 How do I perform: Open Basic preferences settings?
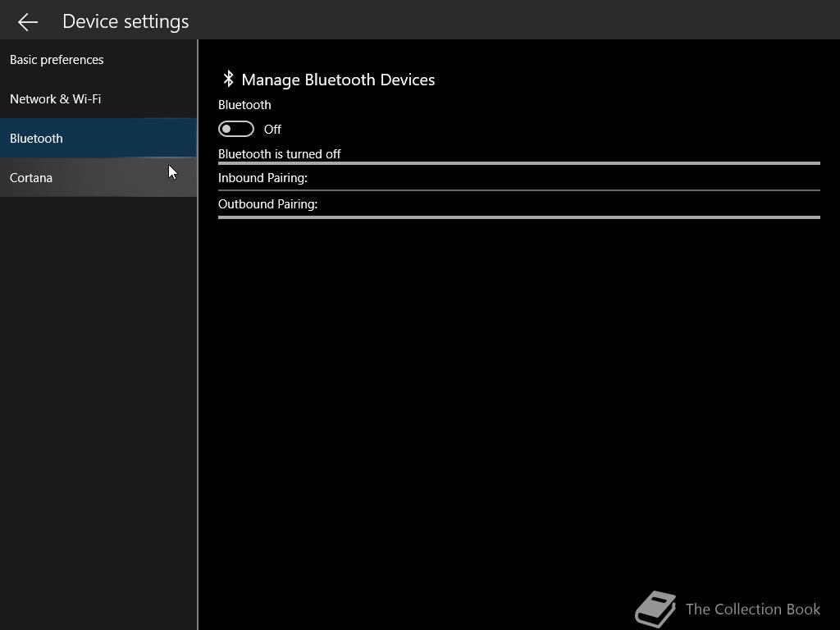[98, 59]
